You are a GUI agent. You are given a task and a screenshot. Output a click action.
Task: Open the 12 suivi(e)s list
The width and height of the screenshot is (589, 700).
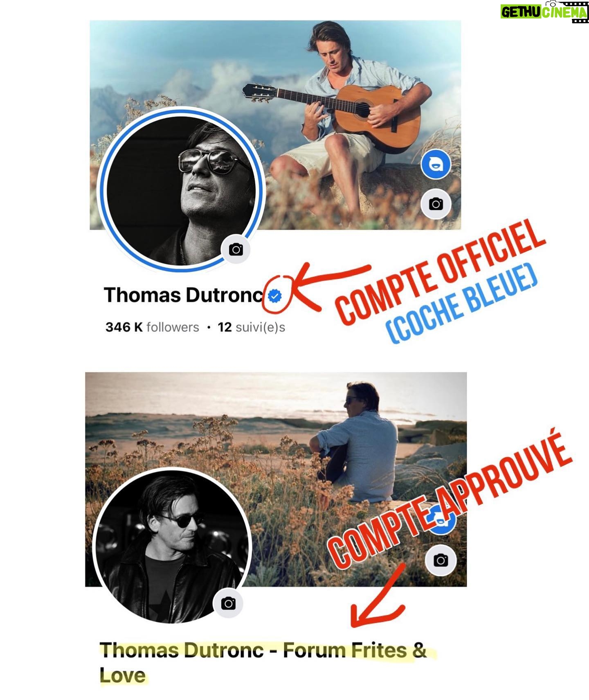pos(251,327)
